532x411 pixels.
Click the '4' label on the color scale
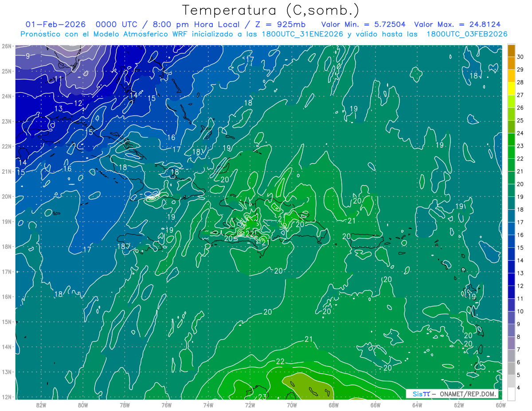click(519, 388)
